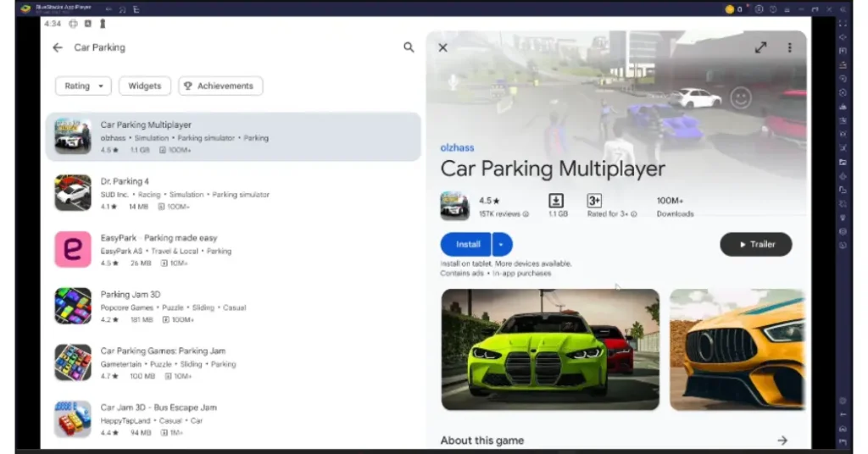Screen dimensions: 868x454
Task: Toggle BlueStacks fullscreen from side toolbar
Action: tap(843, 23)
